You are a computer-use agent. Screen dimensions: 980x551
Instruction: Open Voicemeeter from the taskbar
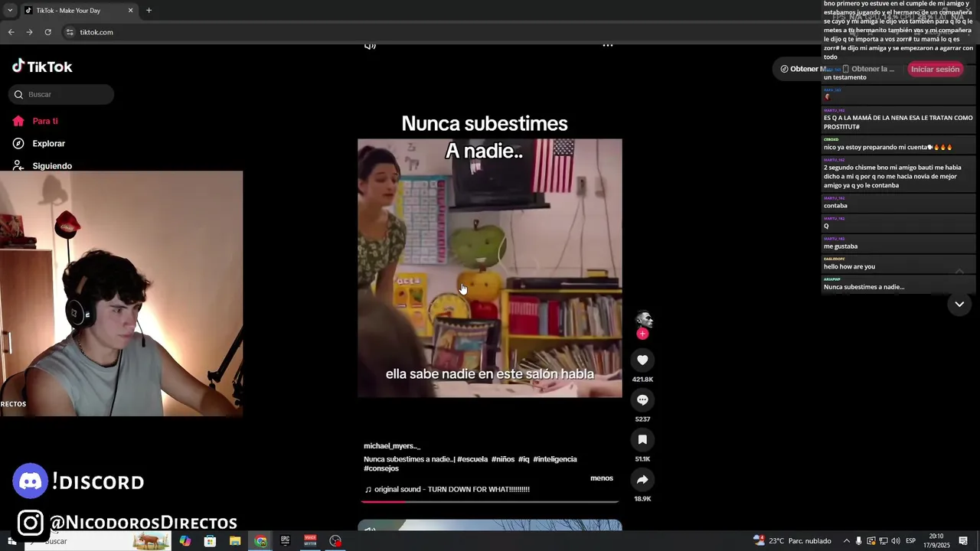click(x=310, y=541)
